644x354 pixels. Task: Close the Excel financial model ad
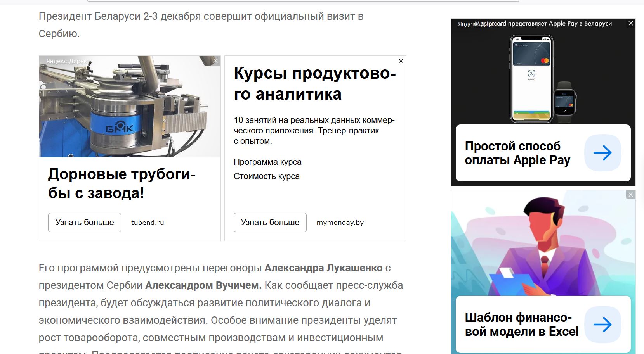[631, 195]
